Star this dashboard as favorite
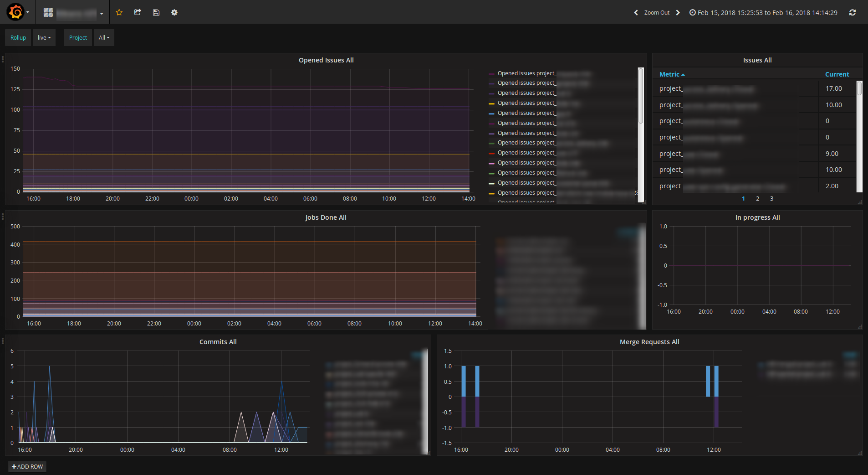The image size is (868, 475). 119,13
